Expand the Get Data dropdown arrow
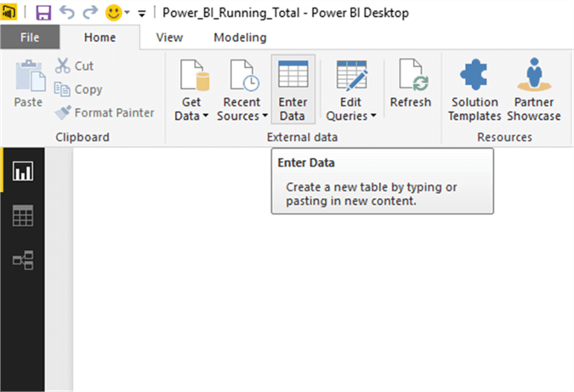 (206, 116)
